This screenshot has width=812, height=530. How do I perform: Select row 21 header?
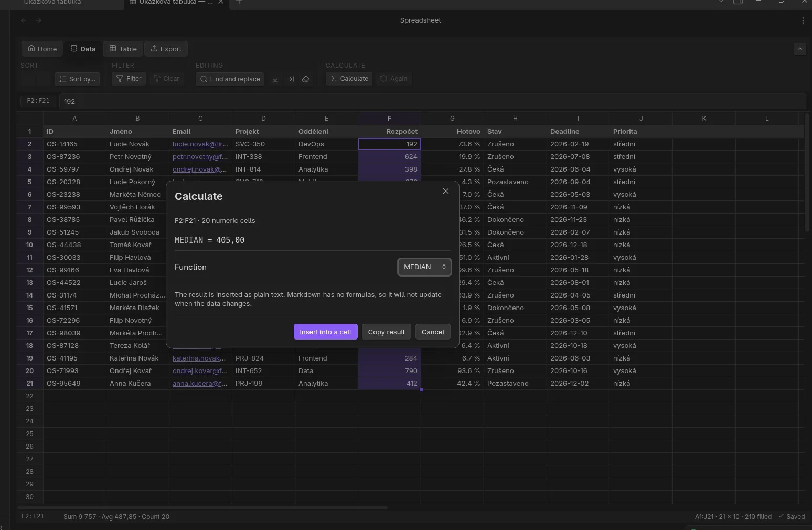(29, 384)
